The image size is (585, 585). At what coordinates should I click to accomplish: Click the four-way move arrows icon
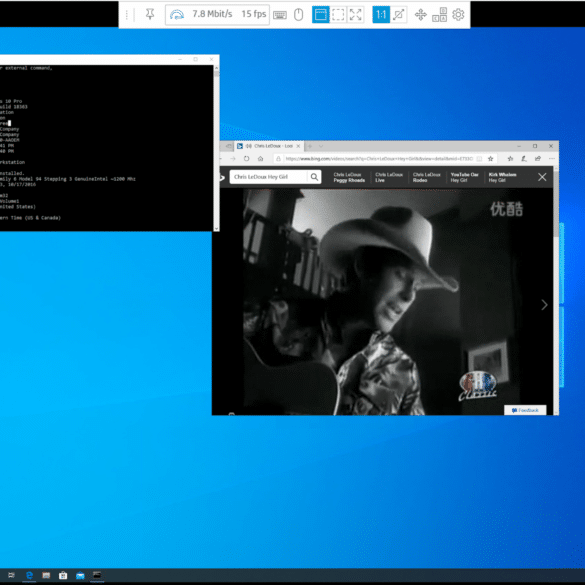click(420, 15)
